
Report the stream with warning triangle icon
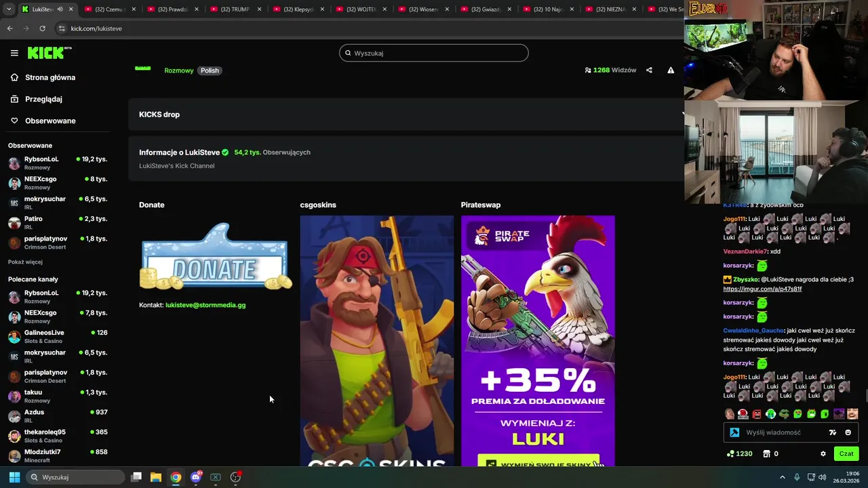click(x=671, y=70)
